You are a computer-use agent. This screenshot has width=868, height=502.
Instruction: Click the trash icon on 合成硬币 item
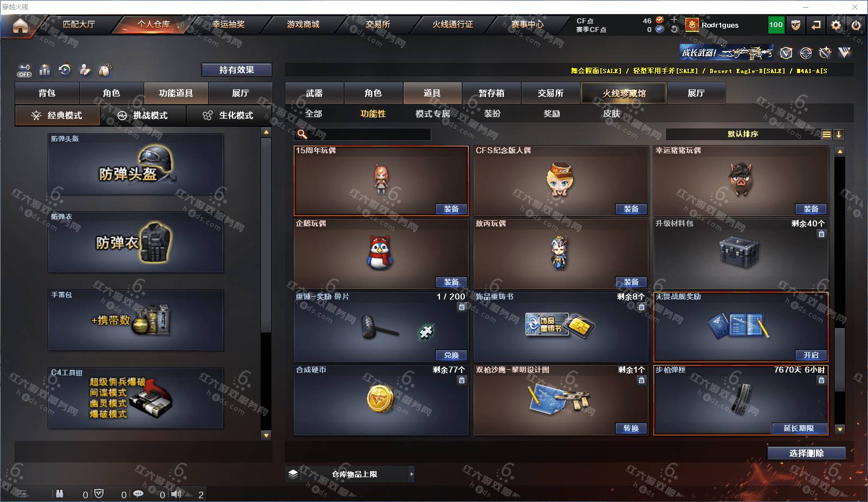(461, 380)
